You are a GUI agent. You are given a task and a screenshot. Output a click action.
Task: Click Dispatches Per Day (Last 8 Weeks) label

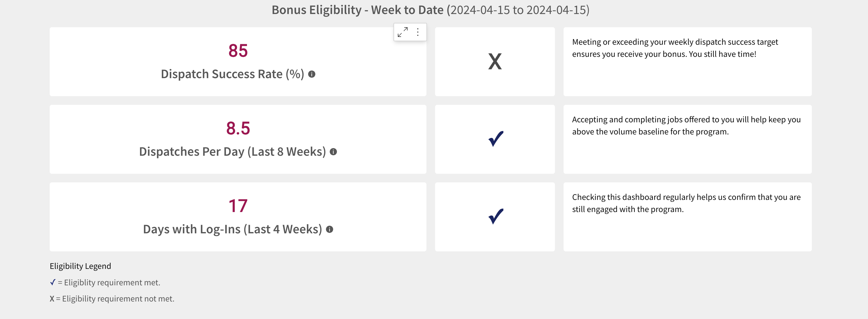232,152
